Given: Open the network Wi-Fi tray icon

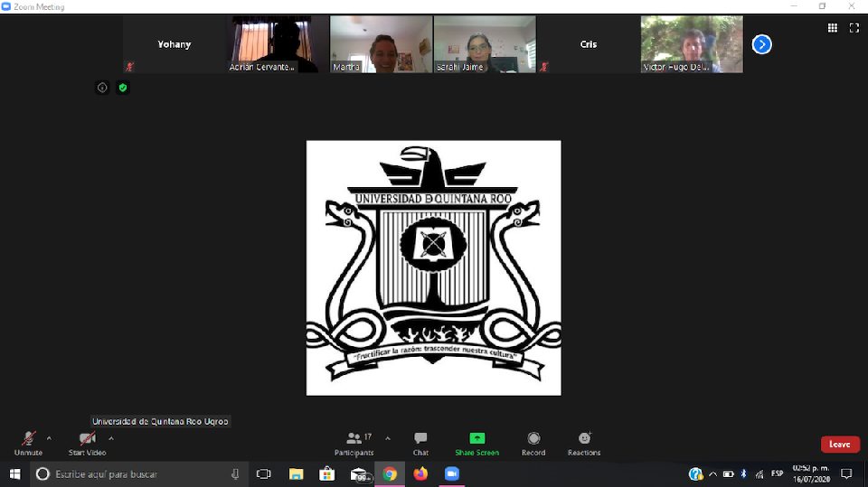Looking at the screenshot, I should (x=759, y=474).
